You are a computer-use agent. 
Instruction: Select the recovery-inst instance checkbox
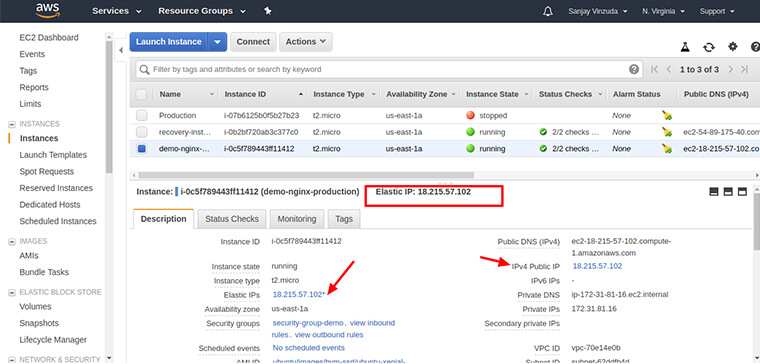142,132
